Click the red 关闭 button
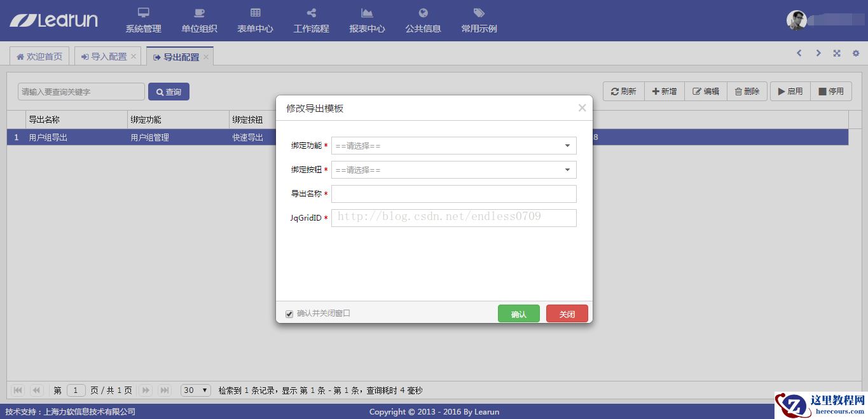This screenshot has height=419, width=868. point(567,313)
